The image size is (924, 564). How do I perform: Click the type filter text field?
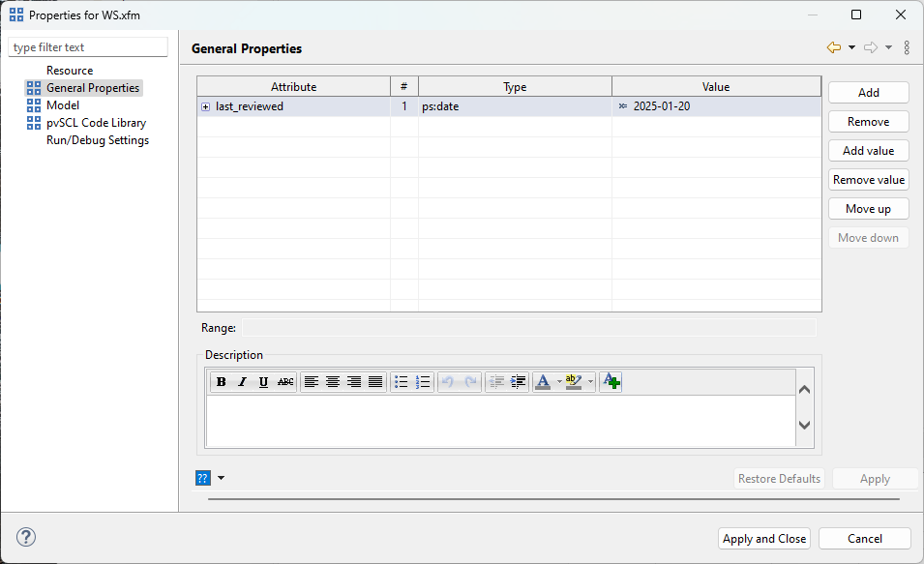pyautogui.click(x=87, y=46)
